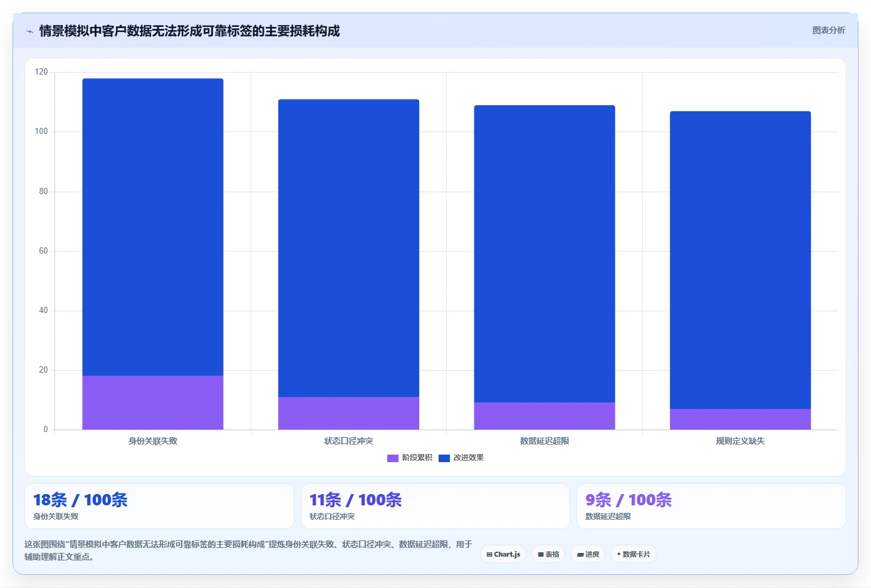Image resolution: width=871 pixels, height=588 pixels.
Task: Click the Chart.js tag
Action: click(503, 554)
